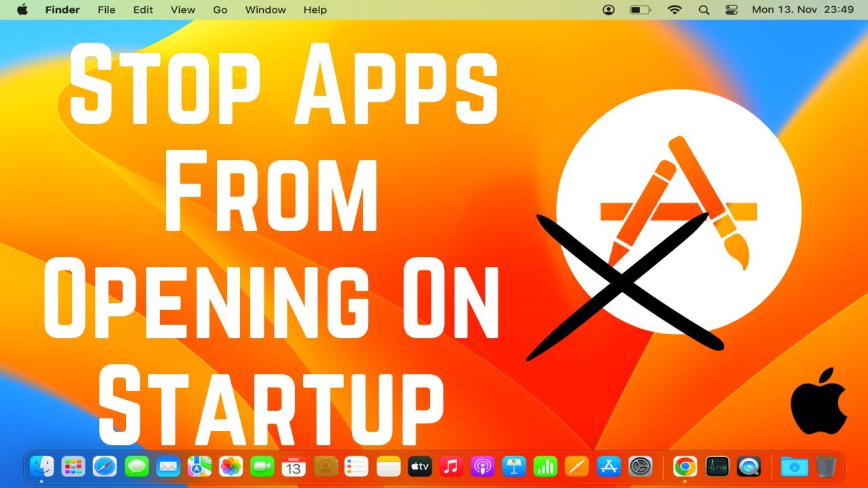Open Launchpad in the Dock
The width and height of the screenshot is (868, 488).
coord(73,466)
